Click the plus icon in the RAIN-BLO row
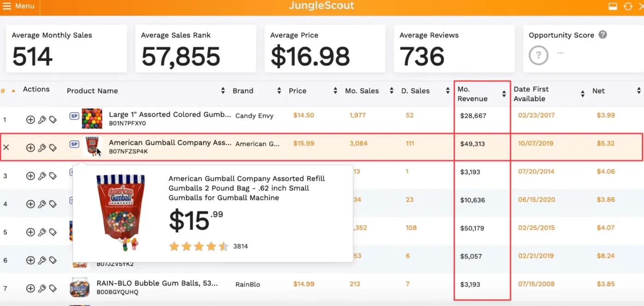 pyautogui.click(x=30, y=289)
